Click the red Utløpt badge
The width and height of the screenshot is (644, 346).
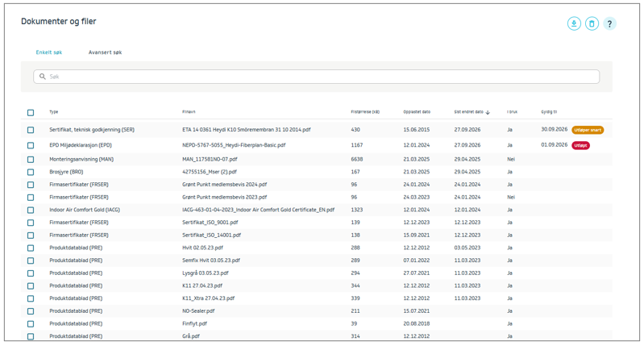click(581, 145)
